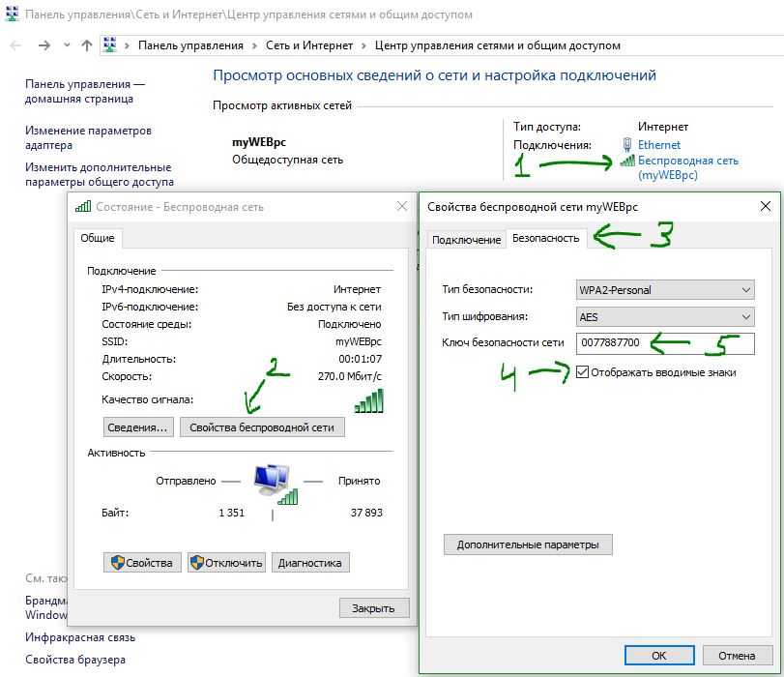Click the network activity computers icon
The height and width of the screenshot is (677, 784).
tap(275, 483)
